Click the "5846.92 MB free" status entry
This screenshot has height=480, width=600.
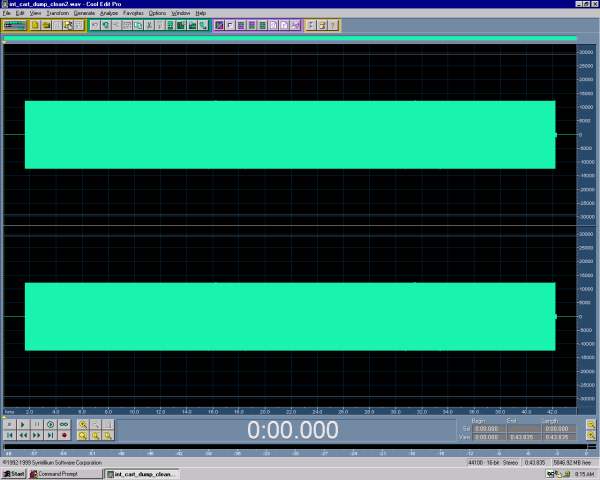(x=572, y=463)
